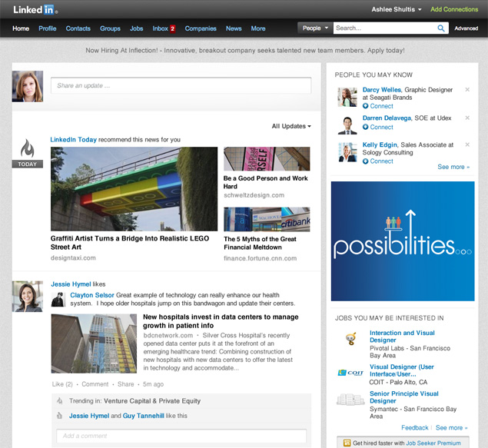Open LinkedIn Today link
488x448 pixels.
(74, 139)
